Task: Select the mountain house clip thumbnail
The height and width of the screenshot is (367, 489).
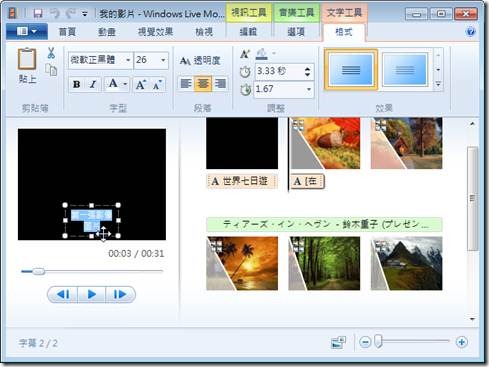Action: 407,263
